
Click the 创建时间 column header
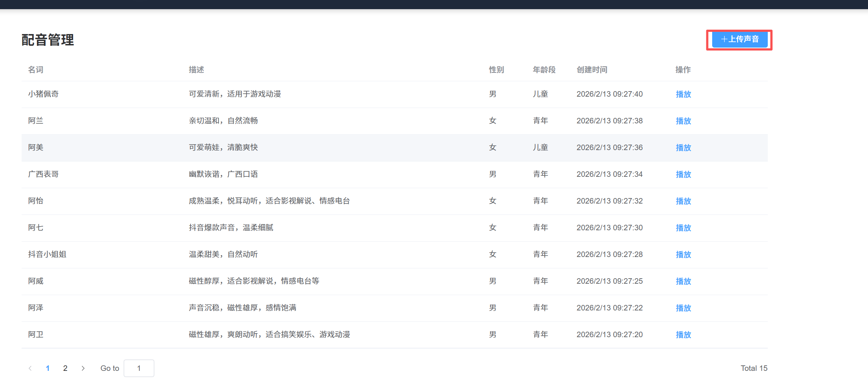point(591,70)
